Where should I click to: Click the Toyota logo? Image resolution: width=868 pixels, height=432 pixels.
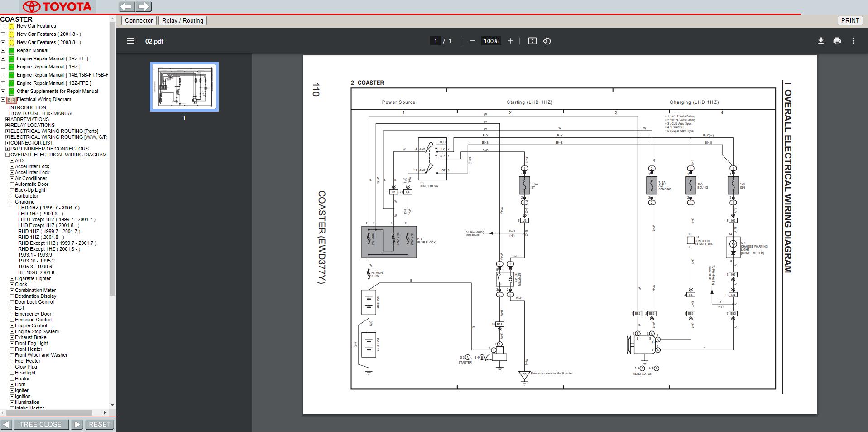pyautogui.click(x=57, y=6)
